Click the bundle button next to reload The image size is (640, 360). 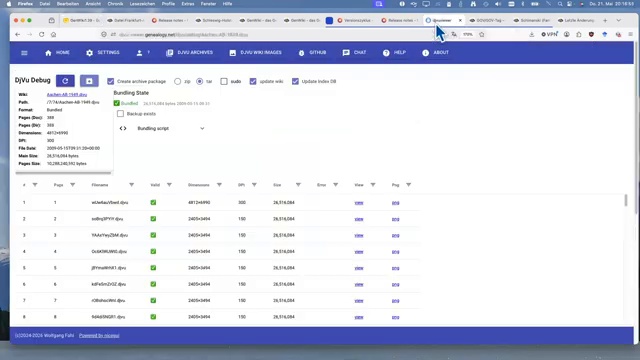(x=89, y=81)
